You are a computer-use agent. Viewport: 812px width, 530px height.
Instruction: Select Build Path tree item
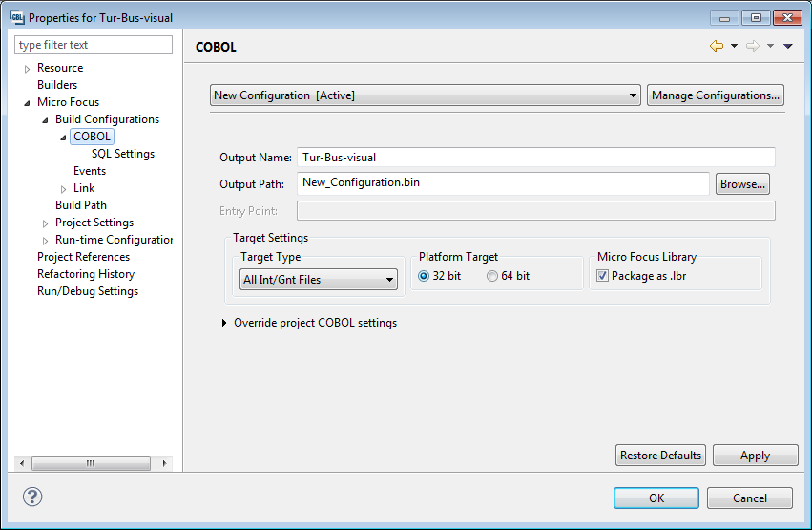pyautogui.click(x=80, y=205)
